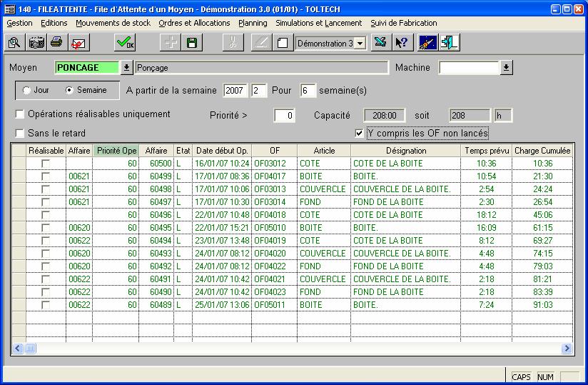588x385 pixels.
Task: Open the Mouvements de stock menu
Action: pos(113,23)
